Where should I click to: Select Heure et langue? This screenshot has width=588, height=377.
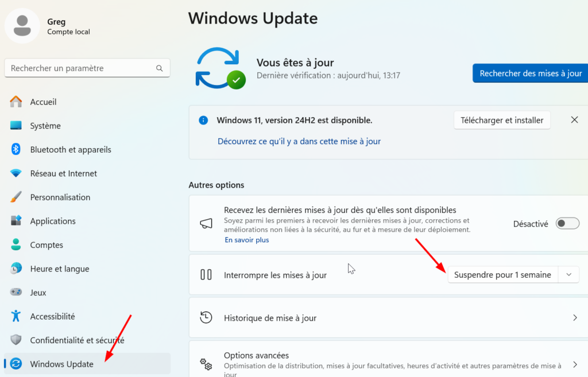(x=87, y=269)
